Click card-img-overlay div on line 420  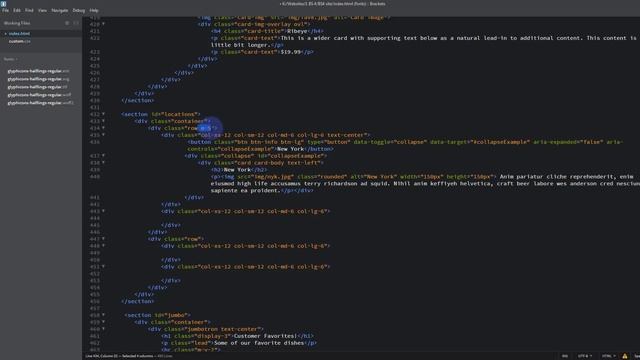254,24
